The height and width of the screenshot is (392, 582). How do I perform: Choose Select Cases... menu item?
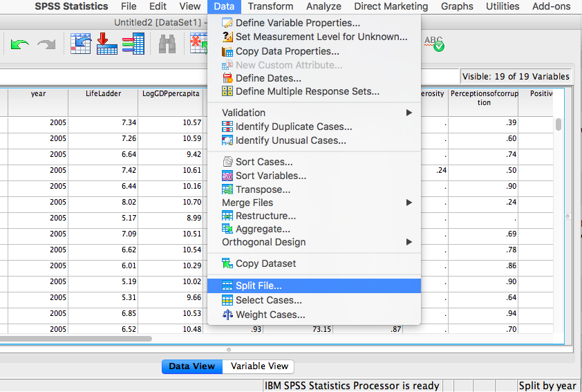pyautogui.click(x=314, y=300)
